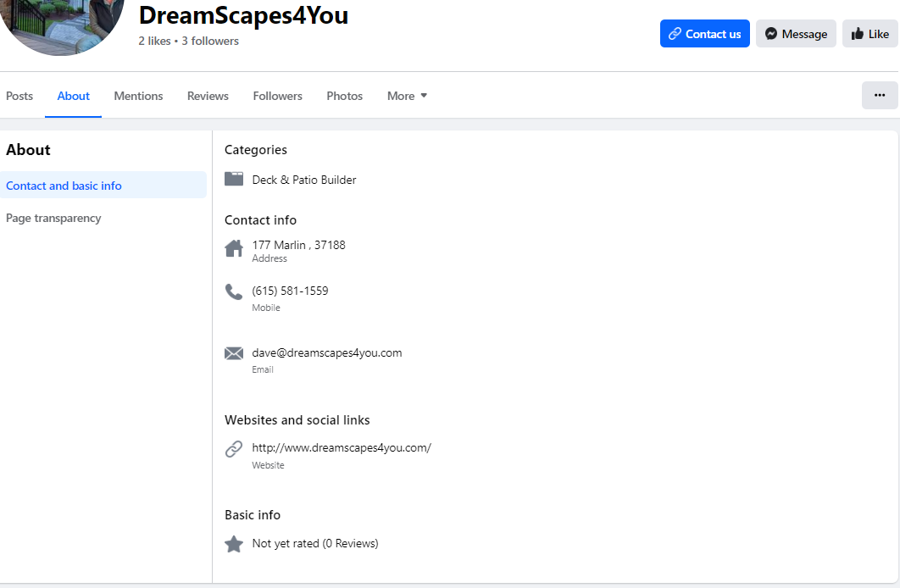The width and height of the screenshot is (900, 588).
Task: Open Deck & Patio Builder category
Action: pyautogui.click(x=304, y=180)
